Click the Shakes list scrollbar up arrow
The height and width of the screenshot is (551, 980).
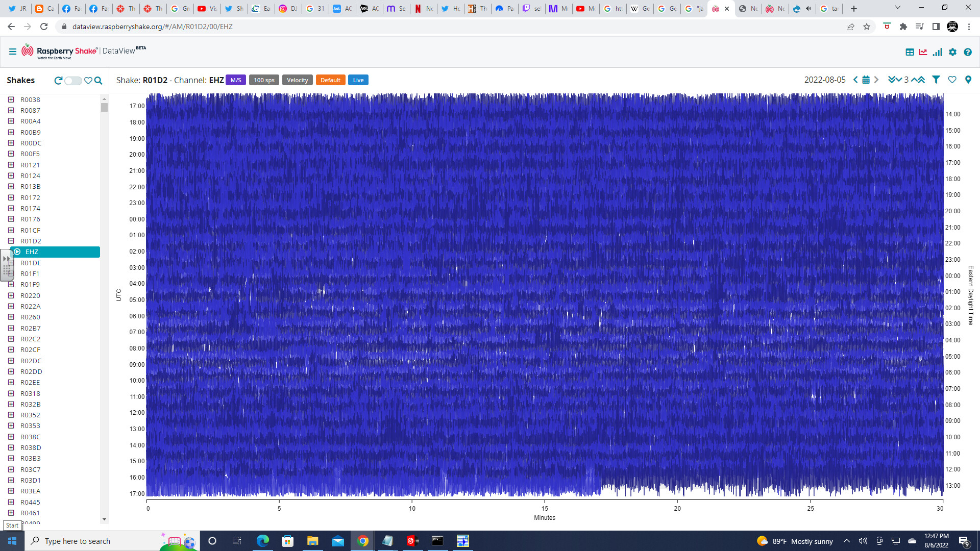(104, 99)
